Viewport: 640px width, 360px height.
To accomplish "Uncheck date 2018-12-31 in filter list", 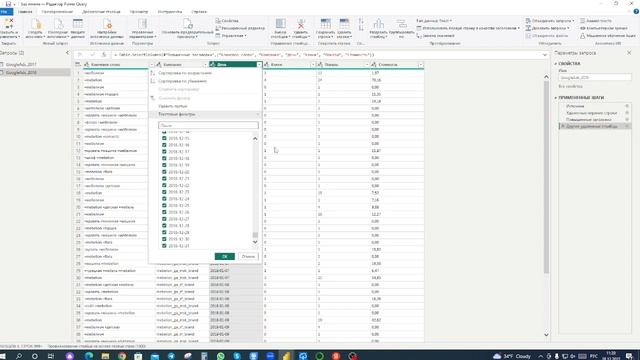I will click(x=164, y=246).
